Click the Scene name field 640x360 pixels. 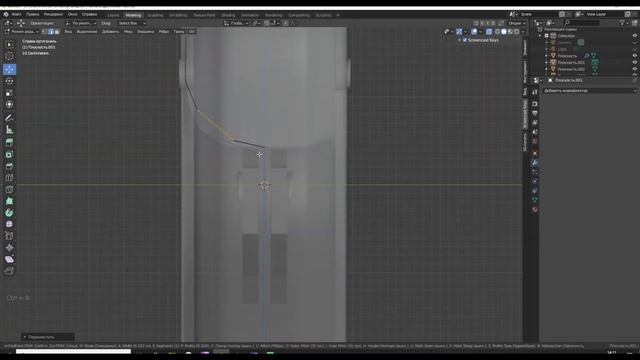pos(538,14)
